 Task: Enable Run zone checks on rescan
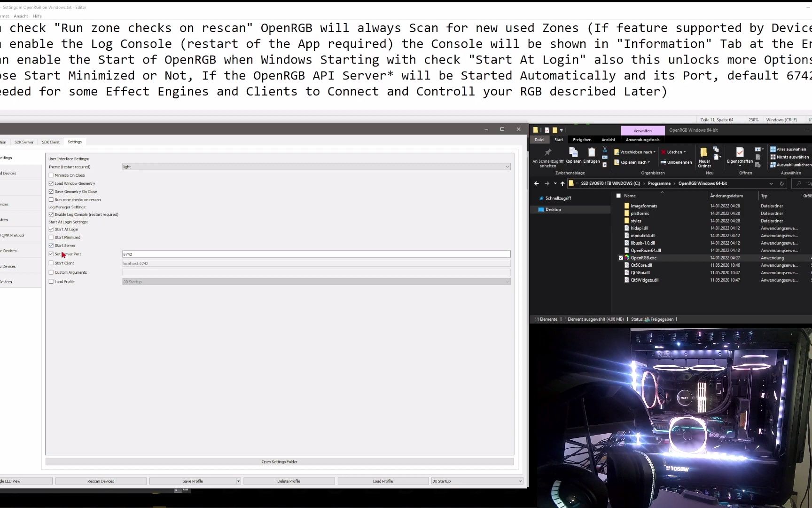coord(51,200)
